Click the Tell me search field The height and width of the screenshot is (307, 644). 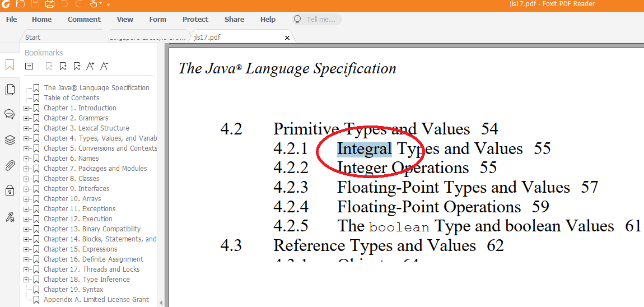click(x=316, y=19)
